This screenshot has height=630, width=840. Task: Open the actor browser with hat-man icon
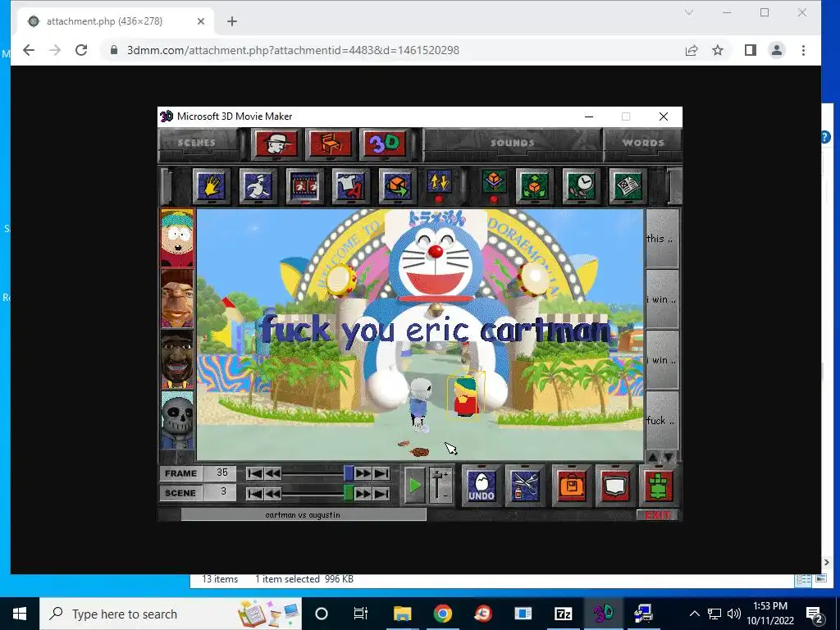pos(276,144)
